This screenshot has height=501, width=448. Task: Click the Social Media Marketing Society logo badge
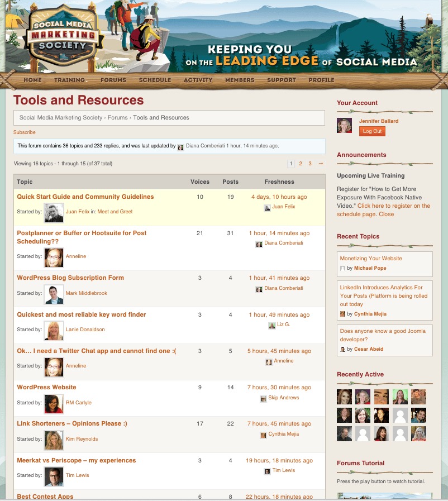[64, 35]
